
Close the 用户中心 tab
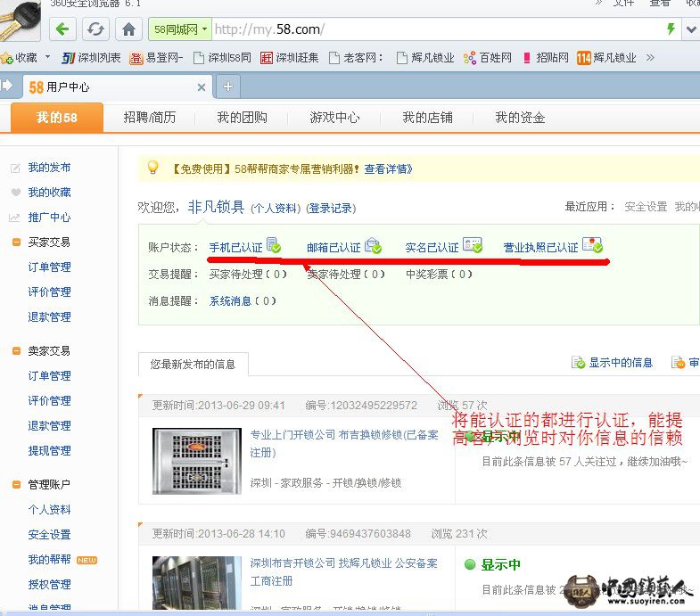[202, 87]
